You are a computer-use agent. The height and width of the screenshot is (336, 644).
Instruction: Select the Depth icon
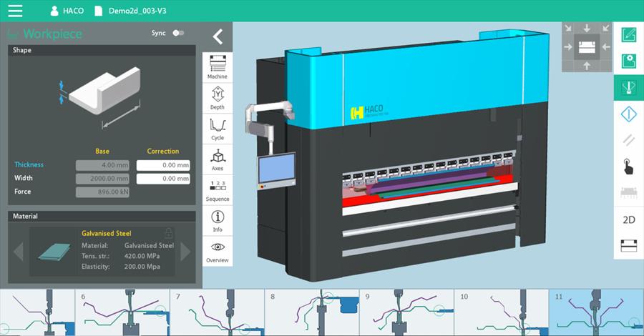218,98
